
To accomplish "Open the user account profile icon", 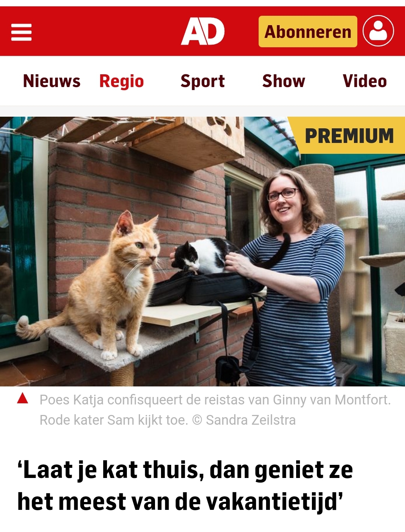I will click(378, 31).
